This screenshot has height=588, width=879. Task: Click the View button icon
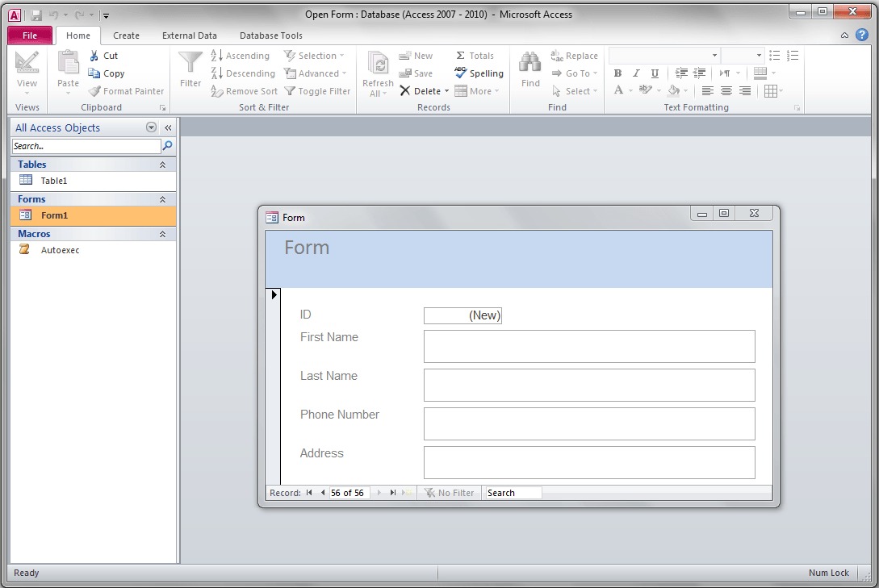pos(27,61)
